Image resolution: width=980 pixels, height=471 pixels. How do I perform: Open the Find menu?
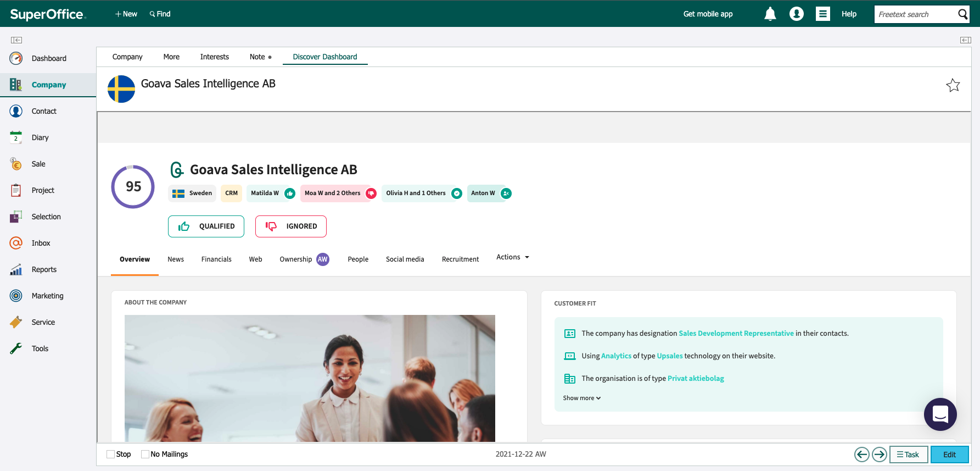tap(160, 14)
